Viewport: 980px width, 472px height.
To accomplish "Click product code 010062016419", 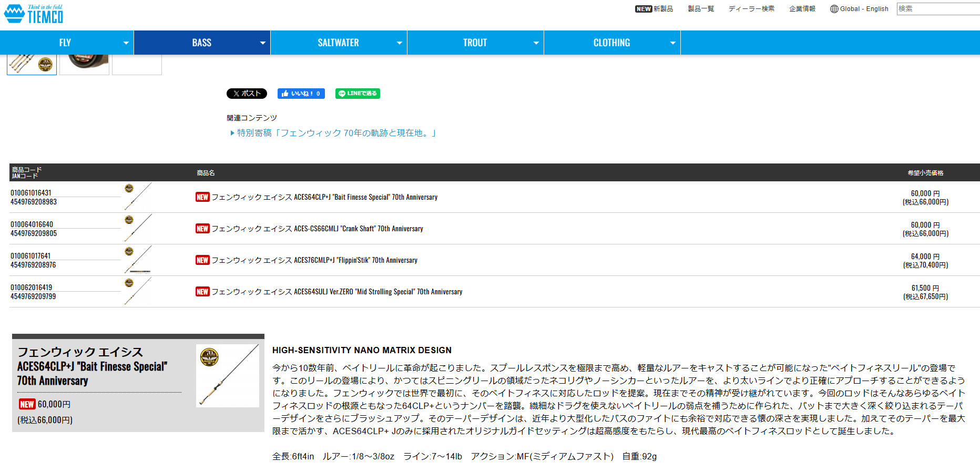I will [x=31, y=288].
